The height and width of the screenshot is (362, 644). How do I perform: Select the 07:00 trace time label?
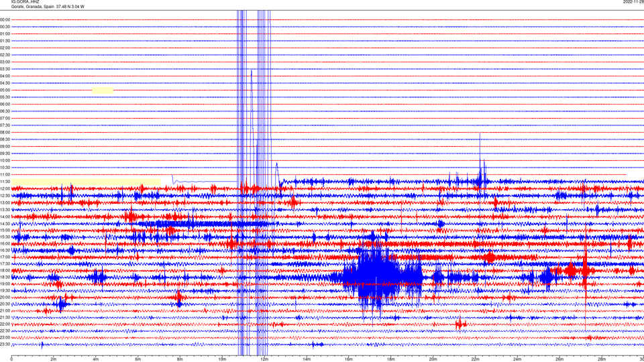point(5,118)
